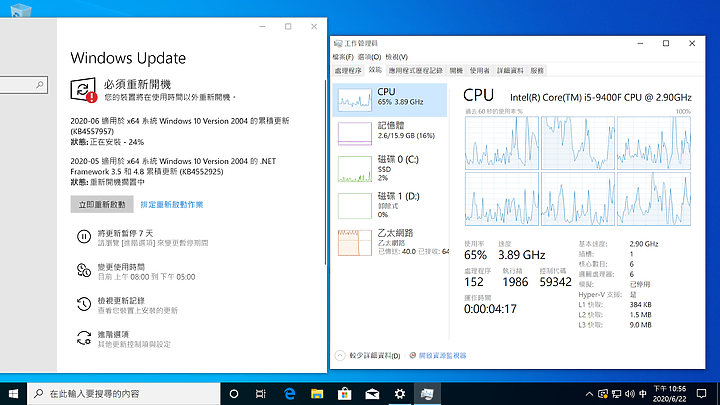
Task: Click the speaker volume tray icon
Action: click(x=630, y=394)
